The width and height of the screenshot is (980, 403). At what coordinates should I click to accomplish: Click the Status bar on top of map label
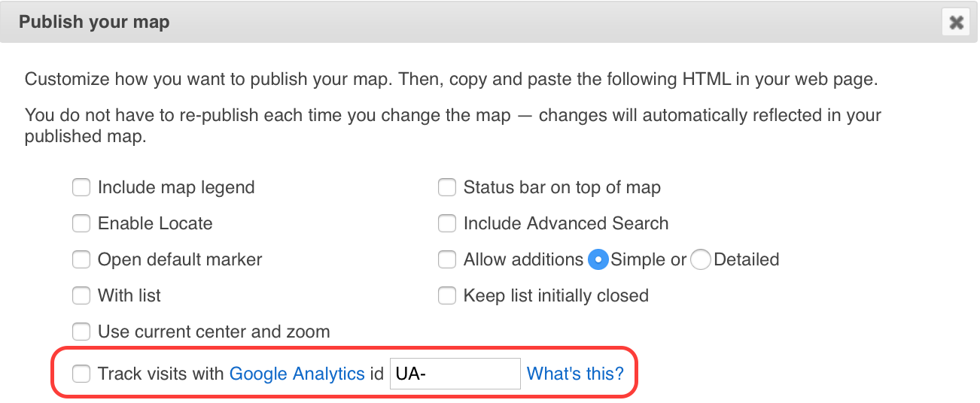click(x=562, y=187)
